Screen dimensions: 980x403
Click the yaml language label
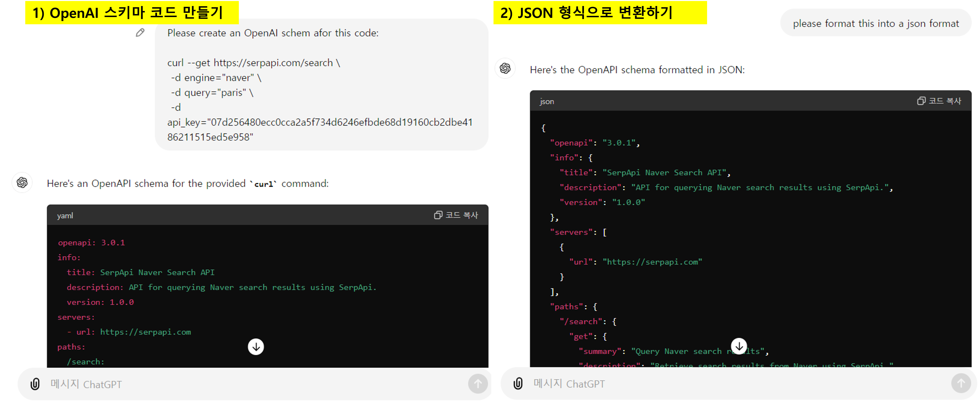[65, 216]
